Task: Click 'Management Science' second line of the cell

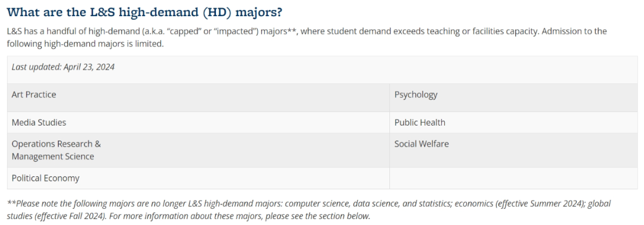Action: (52, 157)
